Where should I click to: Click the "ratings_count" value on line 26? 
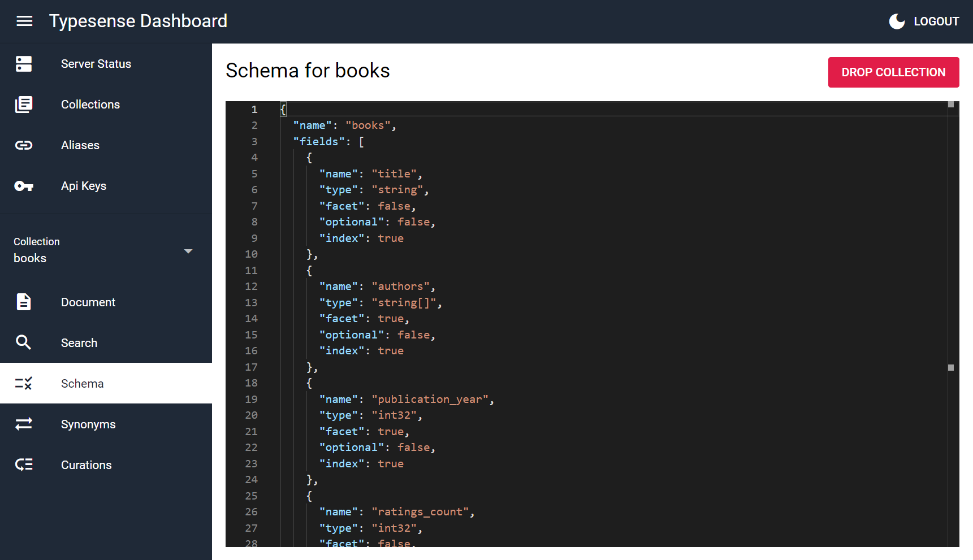tap(420, 512)
